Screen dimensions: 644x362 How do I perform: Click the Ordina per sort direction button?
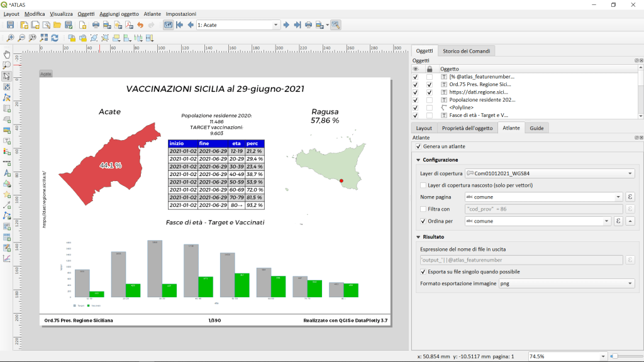[x=630, y=221]
